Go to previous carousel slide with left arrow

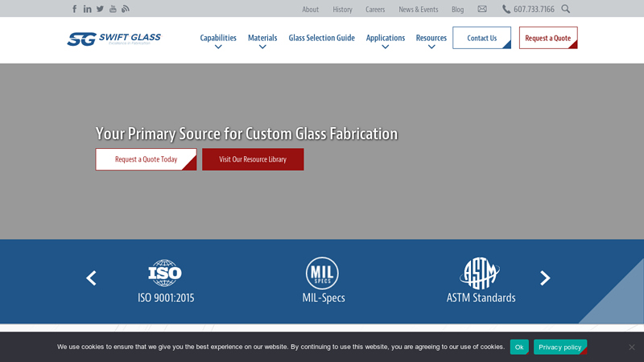tap(91, 278)
